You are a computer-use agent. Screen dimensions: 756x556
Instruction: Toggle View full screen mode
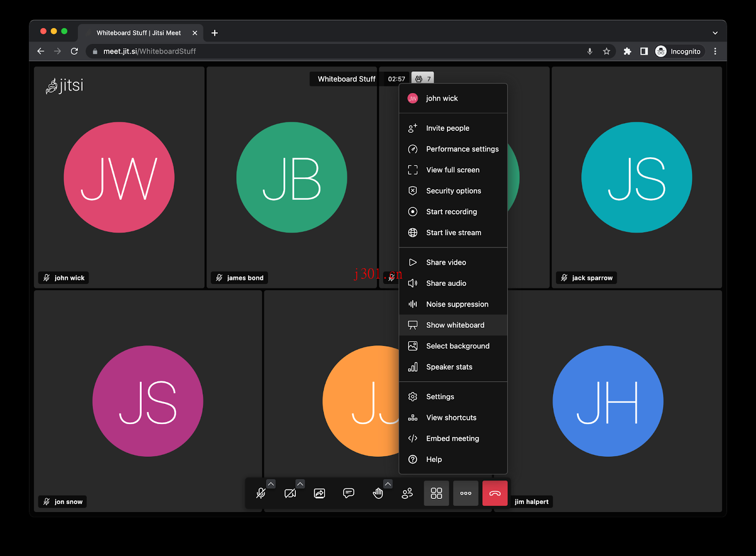452,170
